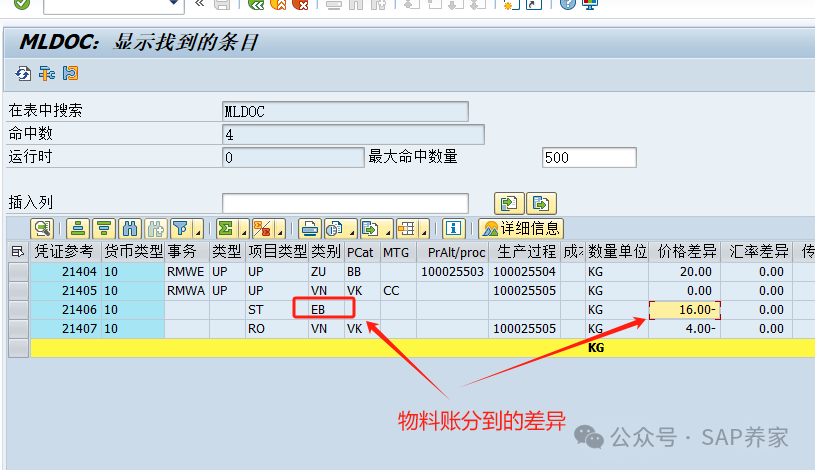Click the hierarchy settings icon below the title
The width and height of the screenshot is (815, 470).
(47, 73)
